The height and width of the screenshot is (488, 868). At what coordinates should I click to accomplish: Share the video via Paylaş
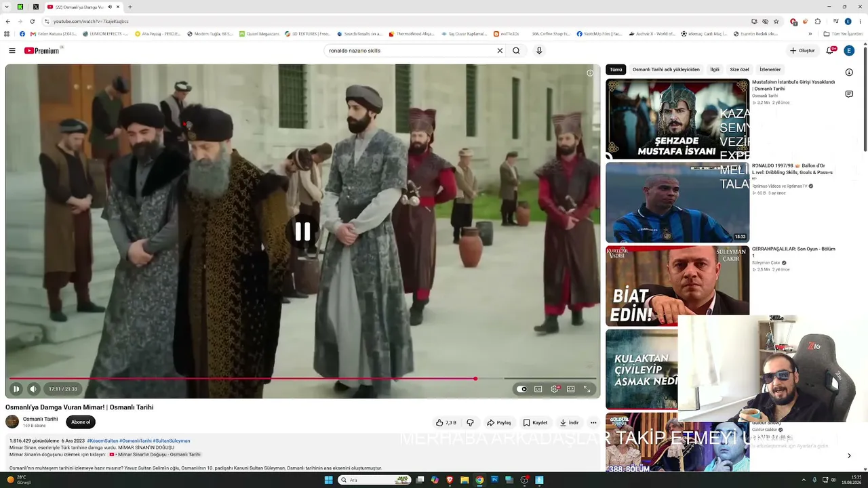[x=499, y=423]
